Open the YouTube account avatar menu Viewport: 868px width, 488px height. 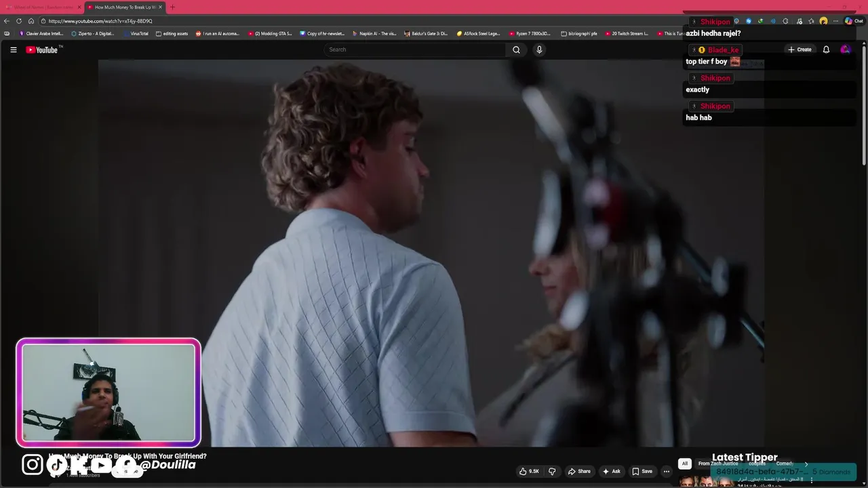(845, 49)
